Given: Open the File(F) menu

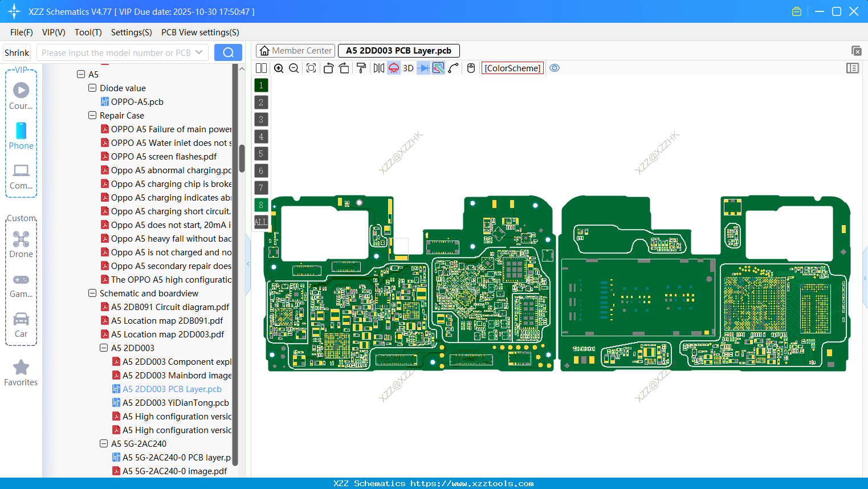Looking at the screenshot, I should 22,32.
